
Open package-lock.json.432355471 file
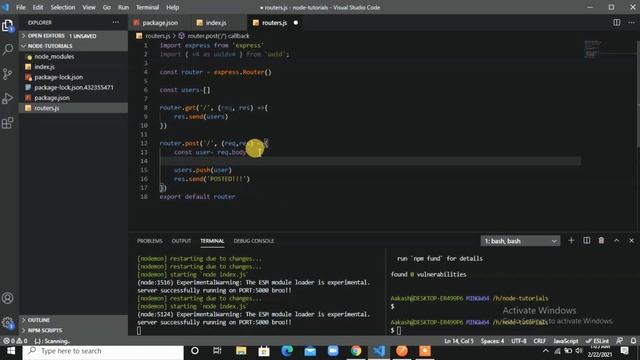(x=74, y=87)
